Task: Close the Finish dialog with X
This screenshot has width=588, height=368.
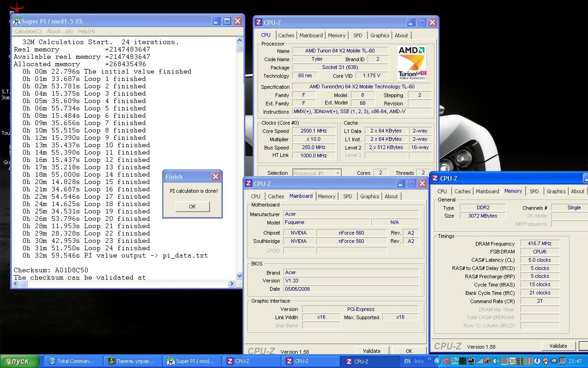Action: 215,177
